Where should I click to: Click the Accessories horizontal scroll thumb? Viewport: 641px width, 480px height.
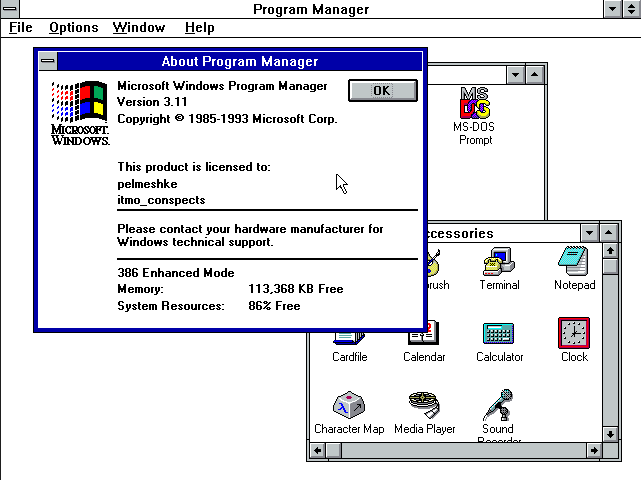334,451
